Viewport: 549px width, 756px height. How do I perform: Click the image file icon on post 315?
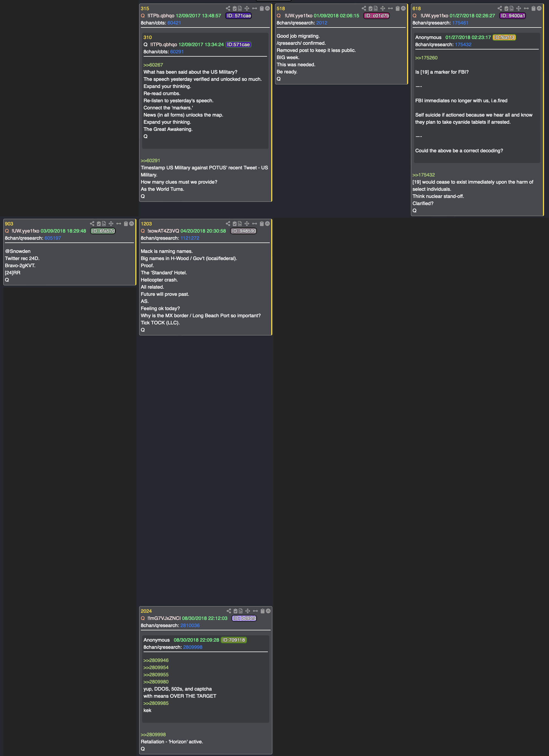[x=240, y=8]
